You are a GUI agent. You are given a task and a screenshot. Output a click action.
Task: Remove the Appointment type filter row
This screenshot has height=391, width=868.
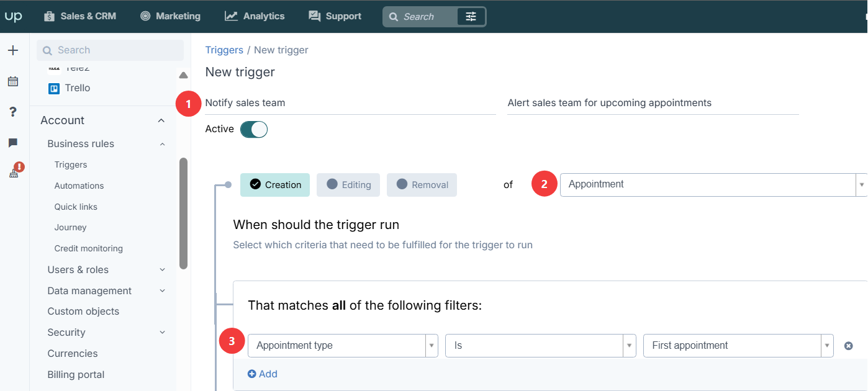pyautogui.click(x=849, y=346)
